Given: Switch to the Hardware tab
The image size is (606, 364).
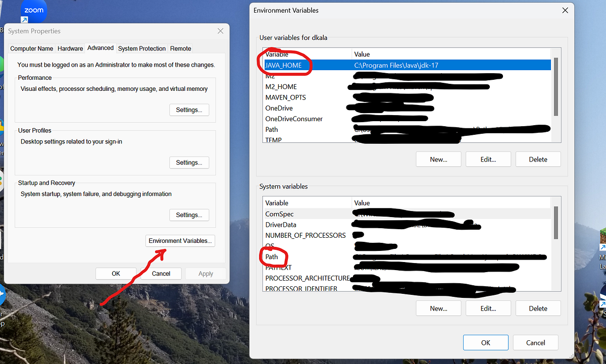Looking at the screenshot, I should (70, 48).
